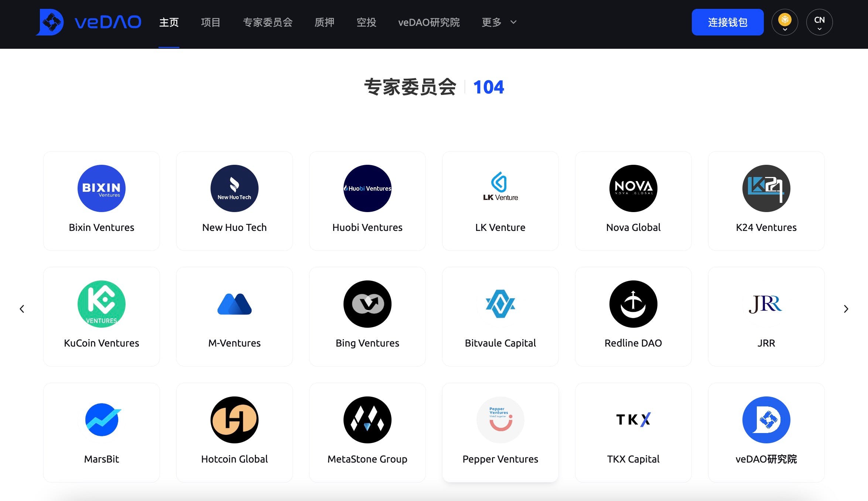Open the Nova Global logo
The width and height of the screenshot is (868, 501).
click(633, 188)
